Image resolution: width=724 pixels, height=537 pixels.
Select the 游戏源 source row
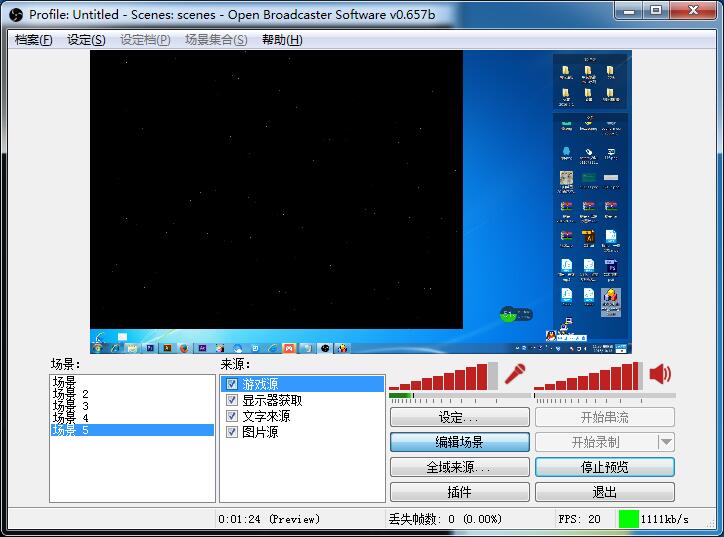(x=302, y=384)
